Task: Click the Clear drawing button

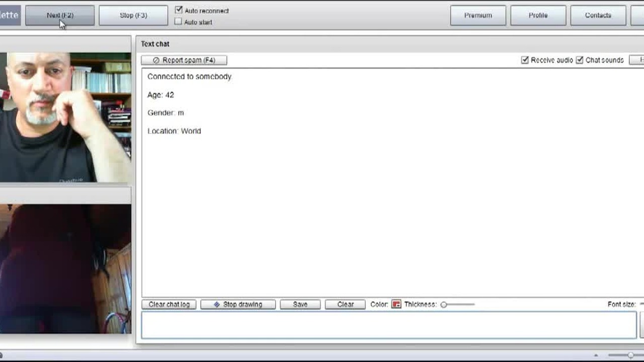Action: click(345, 305)
